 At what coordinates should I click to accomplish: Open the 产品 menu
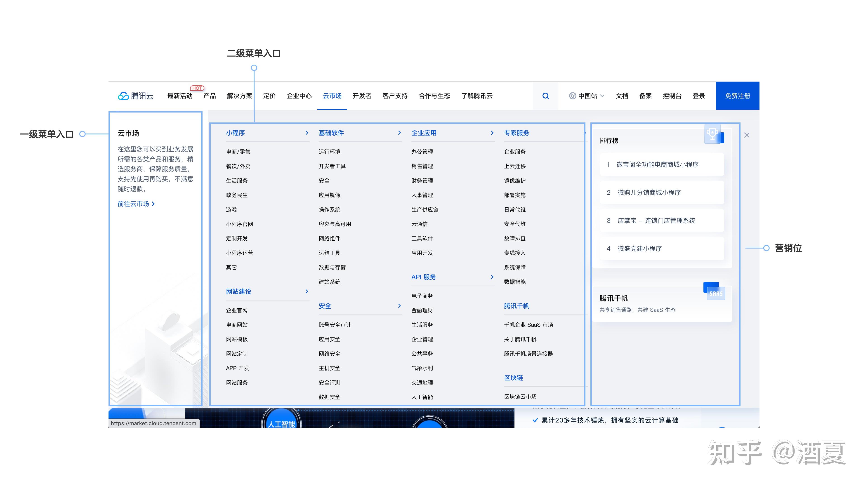(x=210, y=96)
